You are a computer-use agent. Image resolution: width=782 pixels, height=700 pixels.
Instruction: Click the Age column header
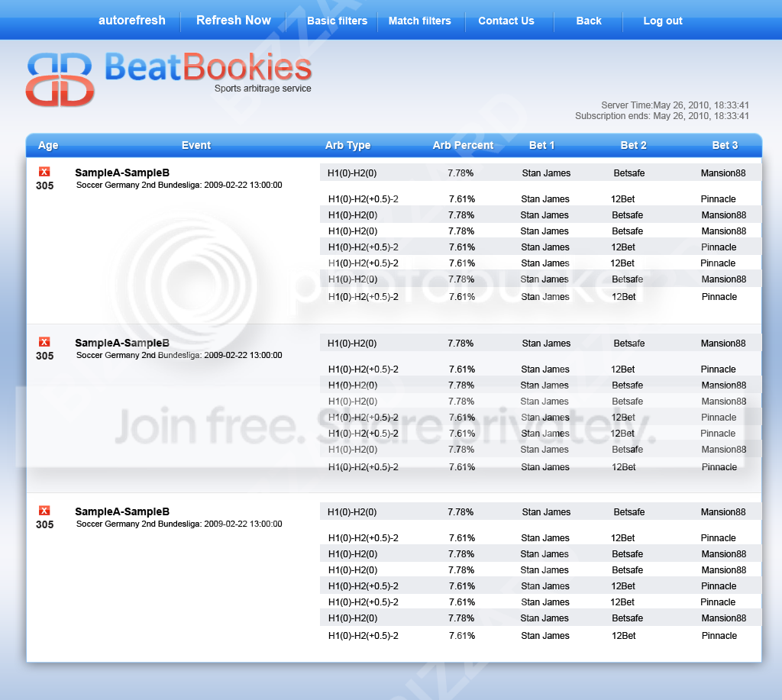tap(48, 145)
